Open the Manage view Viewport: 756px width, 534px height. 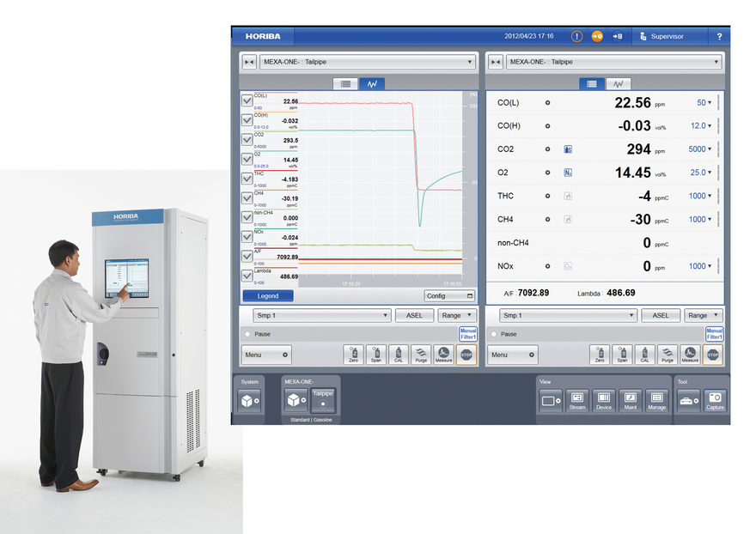pyautogui.click(x=656, y=400)
